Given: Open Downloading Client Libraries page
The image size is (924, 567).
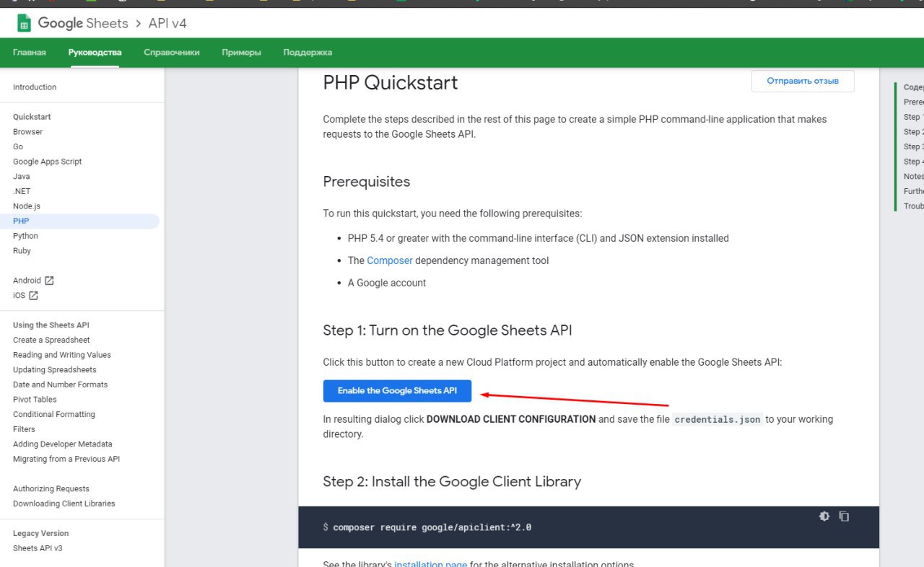Looking at the screenshot, I should (x=64, y=504).
